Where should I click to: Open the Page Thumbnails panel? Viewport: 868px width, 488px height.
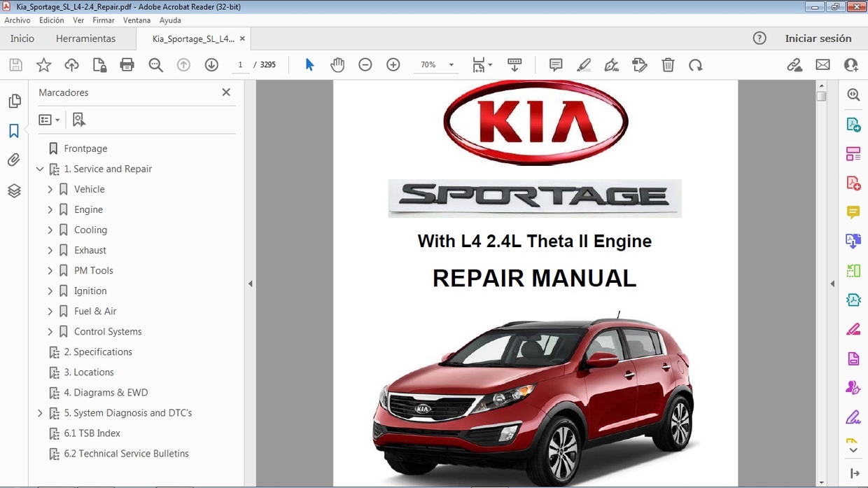click(14, 101)
